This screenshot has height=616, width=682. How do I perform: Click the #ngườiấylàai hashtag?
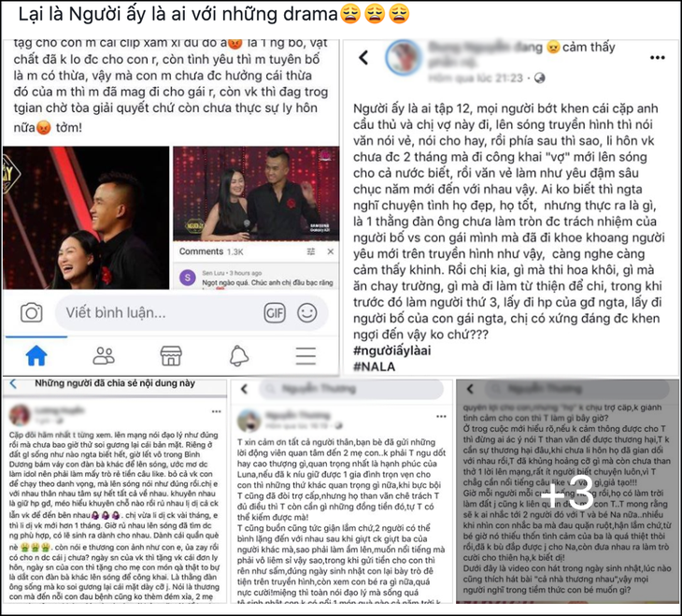click(x=391, y=351)
